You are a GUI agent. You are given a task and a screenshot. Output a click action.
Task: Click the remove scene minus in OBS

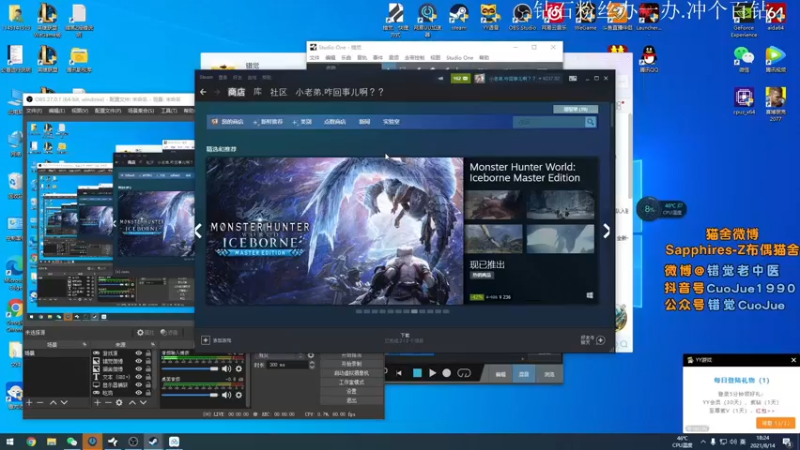40,403
